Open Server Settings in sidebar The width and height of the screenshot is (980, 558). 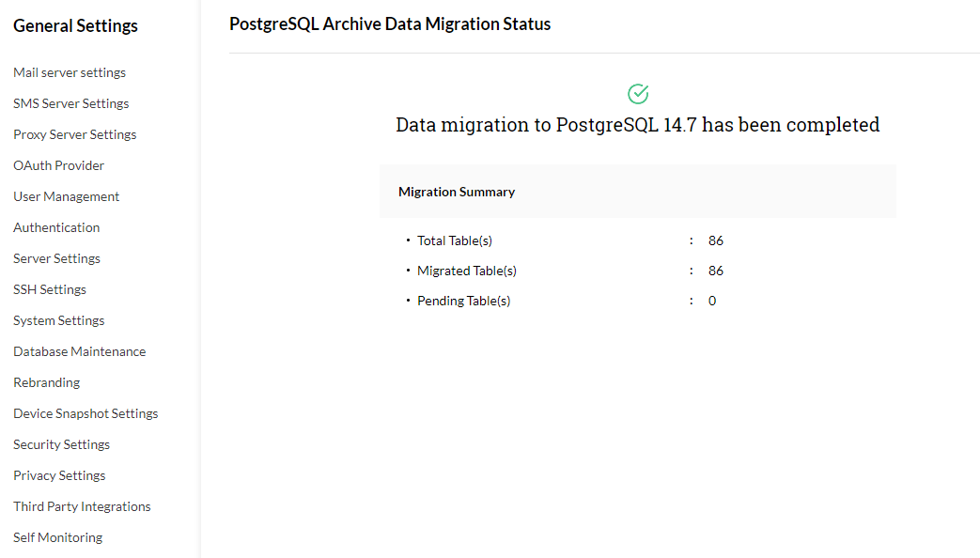(x=57, y=258)
